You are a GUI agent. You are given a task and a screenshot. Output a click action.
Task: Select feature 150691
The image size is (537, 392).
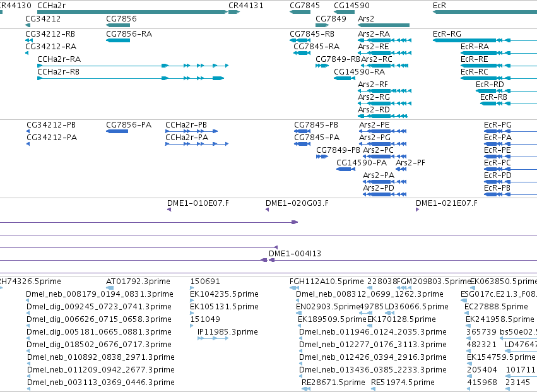192,288
